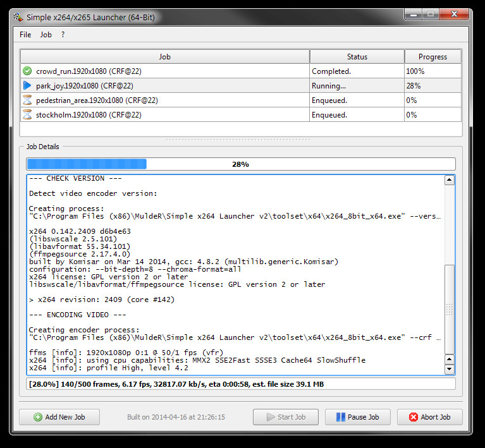Select the stockholm.1920x1080 (CRF@22) job

(x=165, y=115)
